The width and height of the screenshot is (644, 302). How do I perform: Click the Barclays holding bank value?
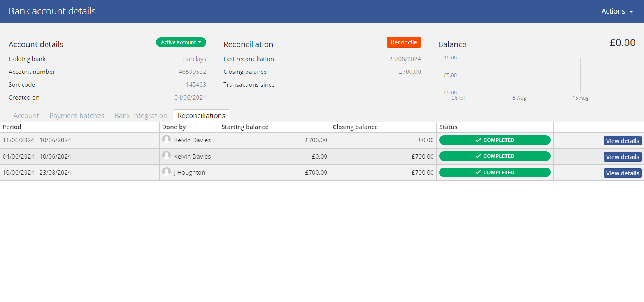pos(195,59)
